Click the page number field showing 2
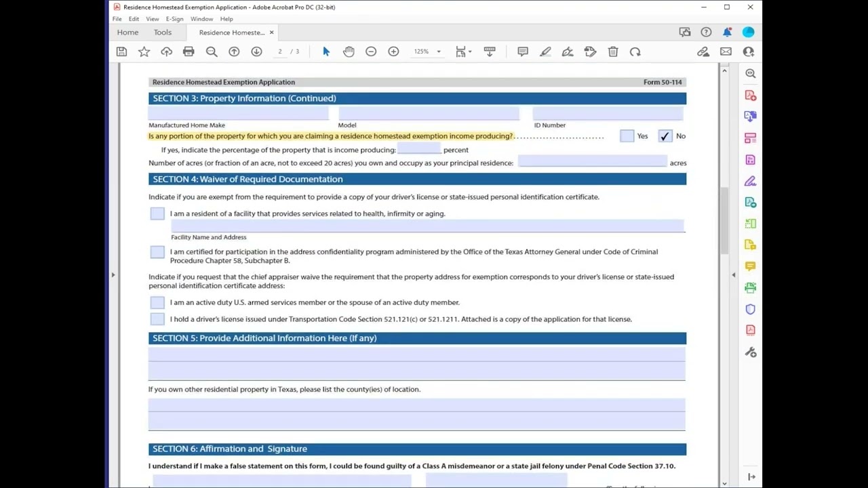The height and width of the screenshot is (488, 868). 280,52
